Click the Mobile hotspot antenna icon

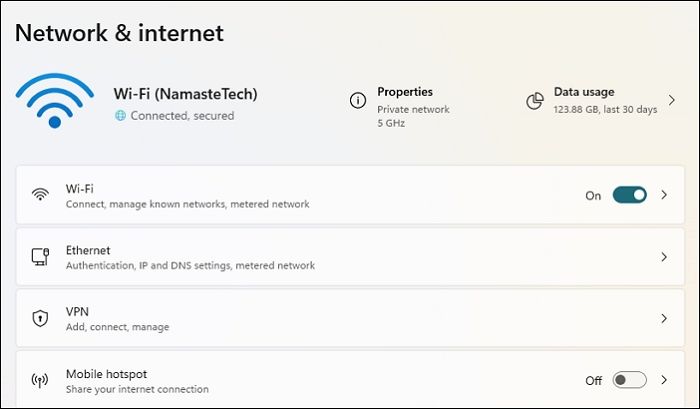[40, 380]
